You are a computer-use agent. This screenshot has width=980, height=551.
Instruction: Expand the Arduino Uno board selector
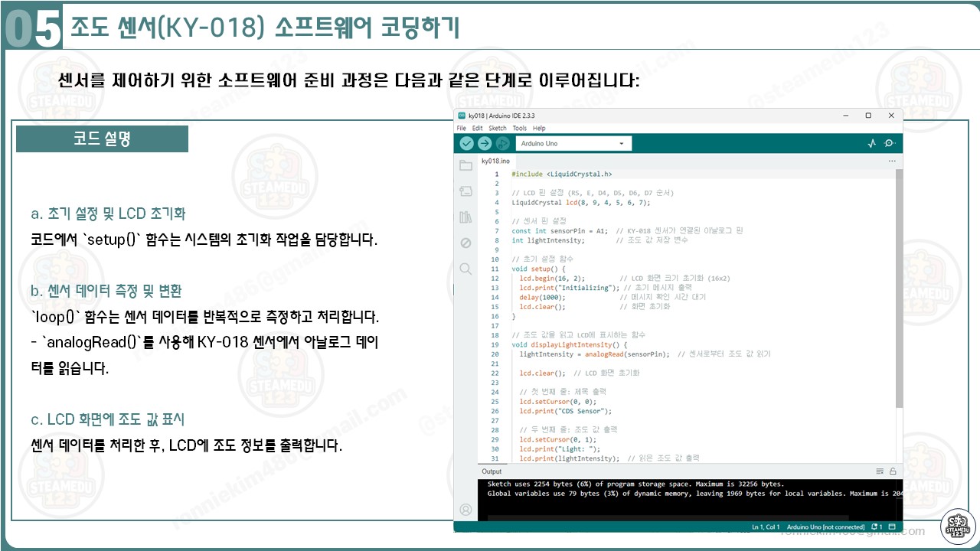coord(573,143)
